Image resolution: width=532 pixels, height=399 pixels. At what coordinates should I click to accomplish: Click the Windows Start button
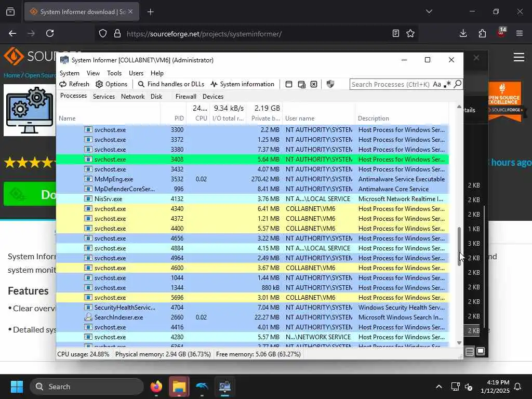[17, 387]
